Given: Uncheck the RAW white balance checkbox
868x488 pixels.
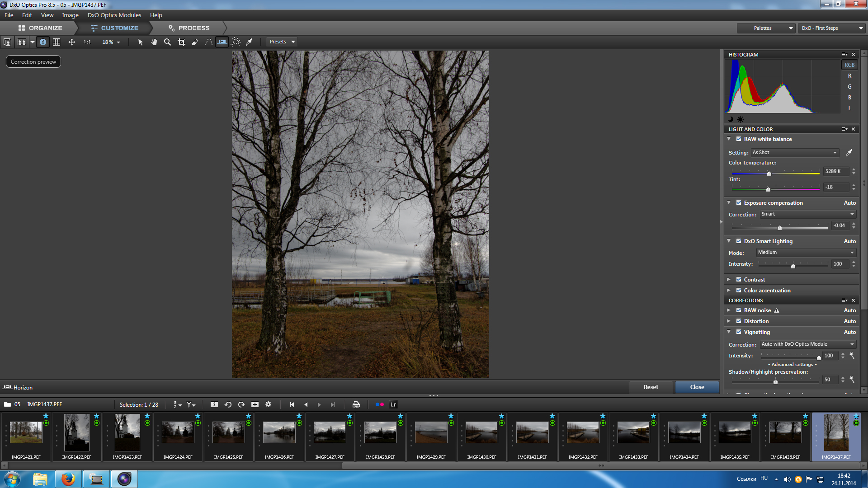Looking at the screenshot, I should [739, 139].
